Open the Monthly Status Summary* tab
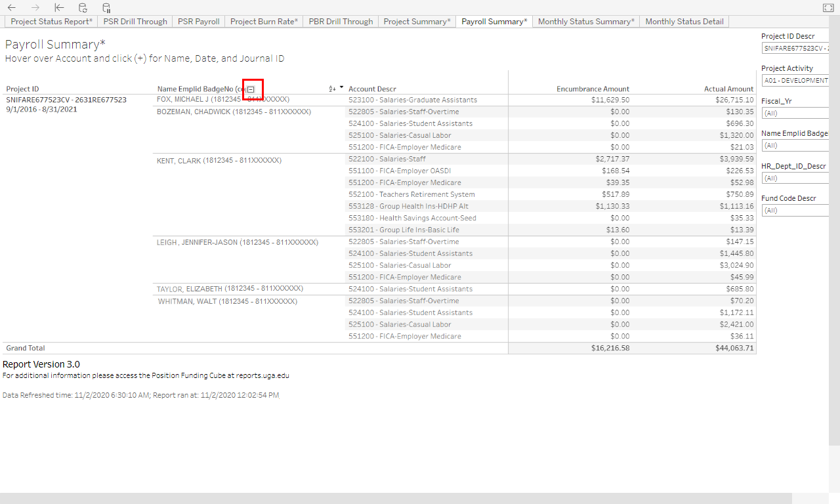This screenshot has width=840, height=504. coord(586,22)
